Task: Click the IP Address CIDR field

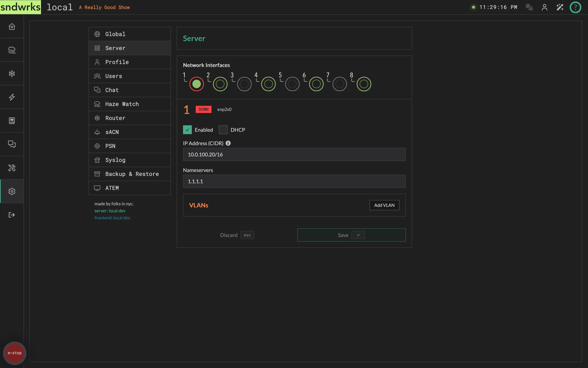Action: pos(294,154)
